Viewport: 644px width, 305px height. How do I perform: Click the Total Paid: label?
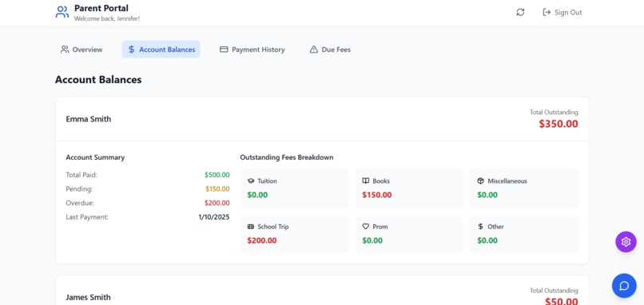(x=81, y=175)
